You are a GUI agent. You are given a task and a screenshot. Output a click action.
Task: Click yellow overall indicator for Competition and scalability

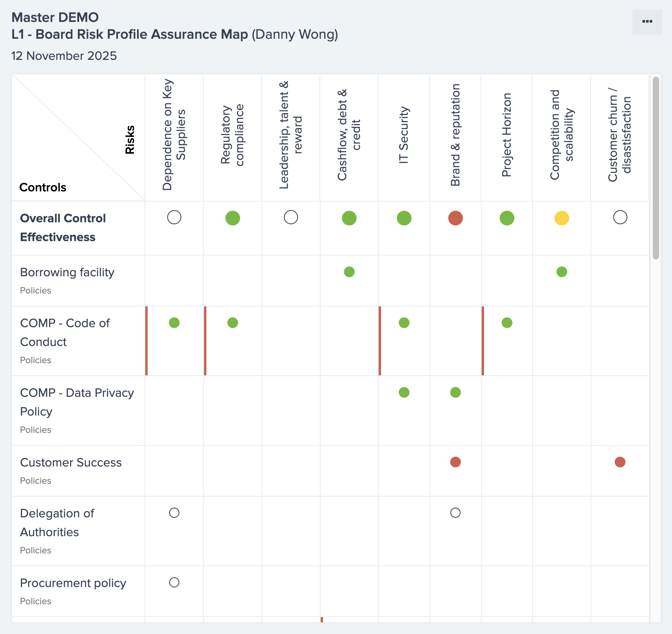(562, 218)
